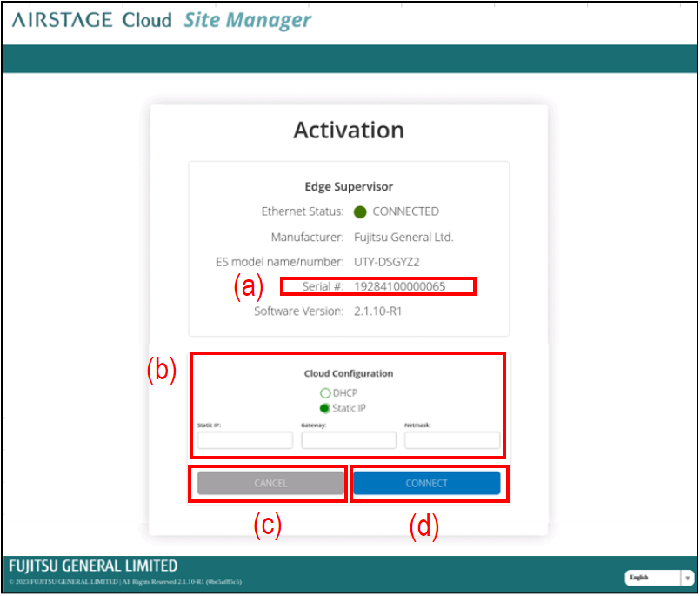Click the UTY-DSGYZ2 model name value
Viewport: 700px width, 596px height.
pyautogui.click(x=387, y=261)
